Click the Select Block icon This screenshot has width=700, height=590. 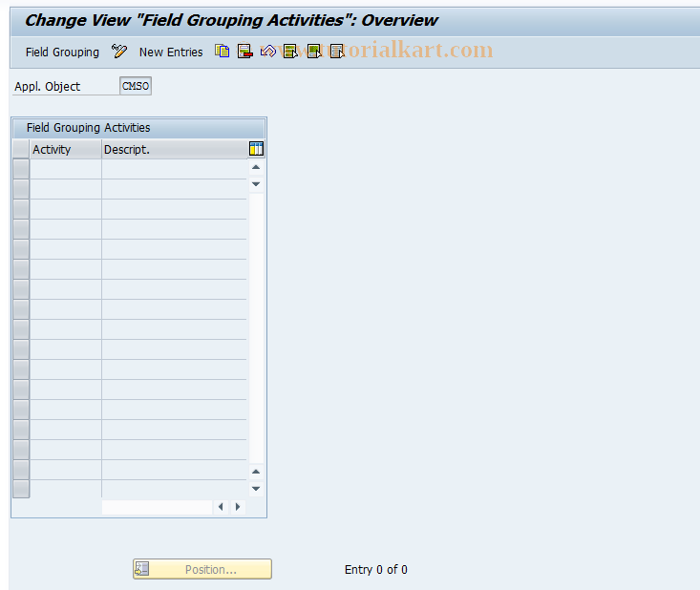coord(314,52)
